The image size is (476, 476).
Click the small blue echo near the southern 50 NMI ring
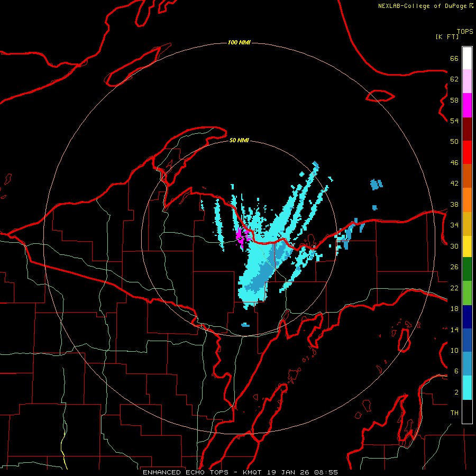pyautogui.click(x=245, y=325)
